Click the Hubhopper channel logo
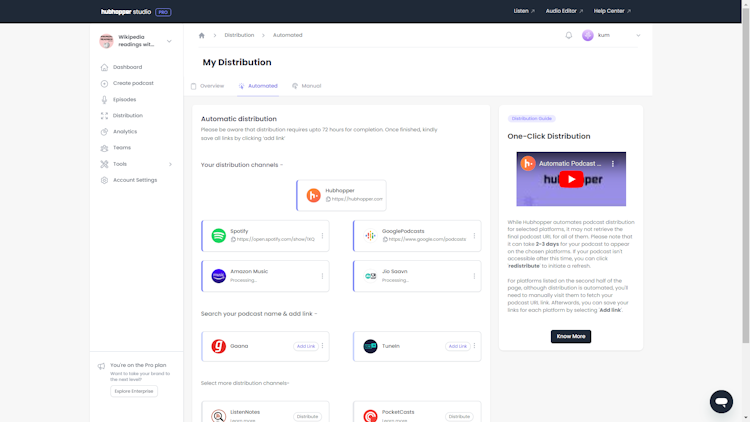The height and width of the screenshot is (422, 750). point(313,195)
